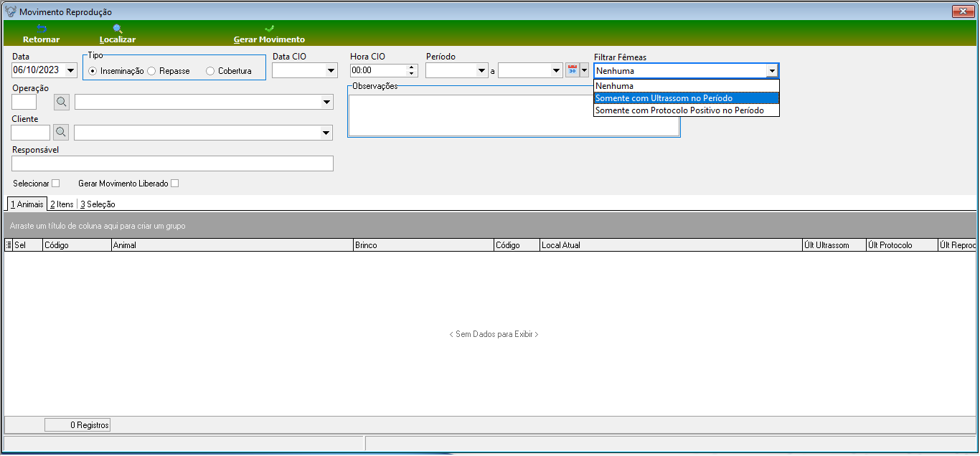Click the Retornar toolbar icon
Image resolution: width=980 pixels, height=456 pixels.
coord(42,29)
